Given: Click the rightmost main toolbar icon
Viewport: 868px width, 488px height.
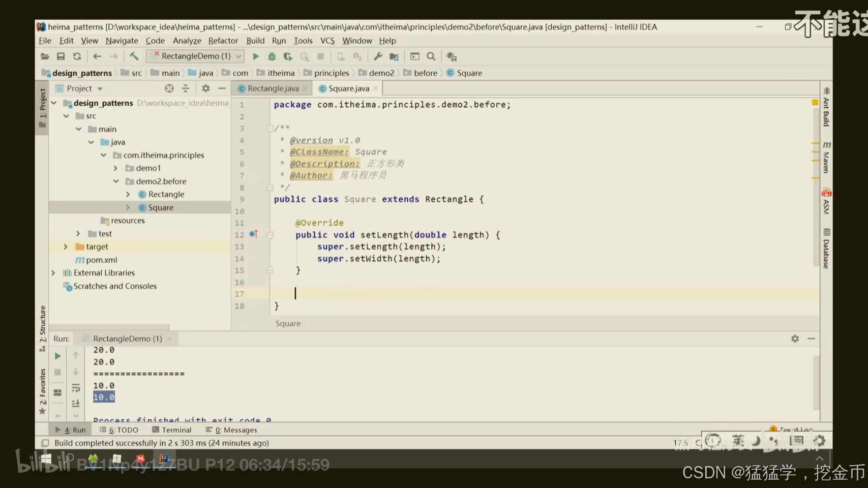Looking at the screenshot, I should (452, 56).
